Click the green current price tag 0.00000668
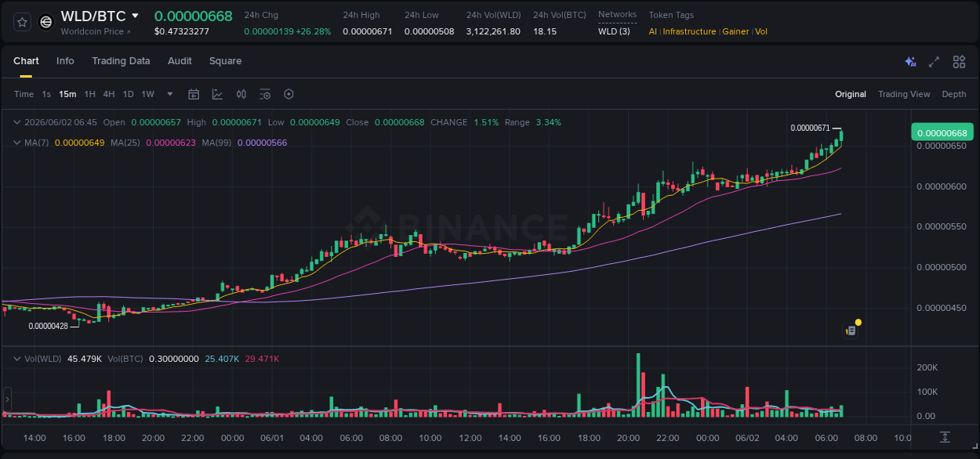The height and width of the screenshot is (459, 980). tap(942, 132)
